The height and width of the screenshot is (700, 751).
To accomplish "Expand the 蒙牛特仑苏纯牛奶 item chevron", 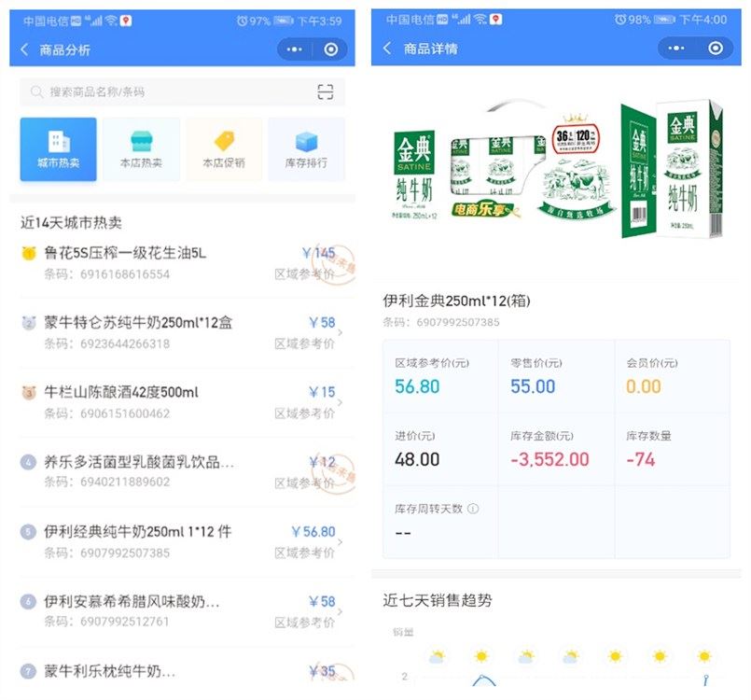I will pos(341,332).
